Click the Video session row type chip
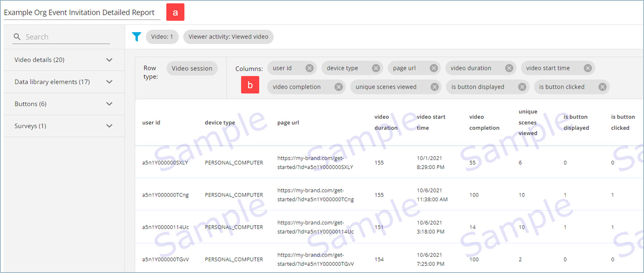Screen dimensions: 644x273 pos(192,68)
